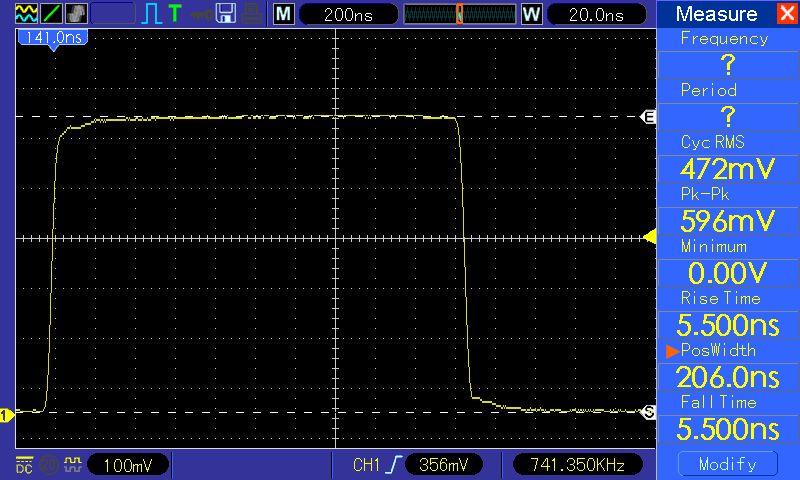This screenshot has width=800, height=480.
Task: Click the rising edge trigger slope icon
Action: click(x=394, y=464)
